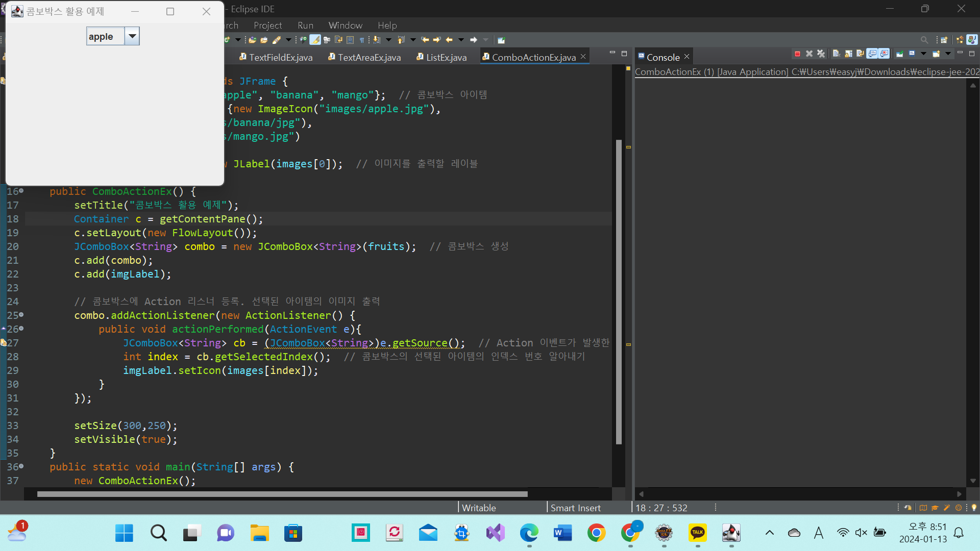Image resolution: width=980 pixels, height=551 pixels.
Task: Click the Pin Console icon
Action: point(900,54)
